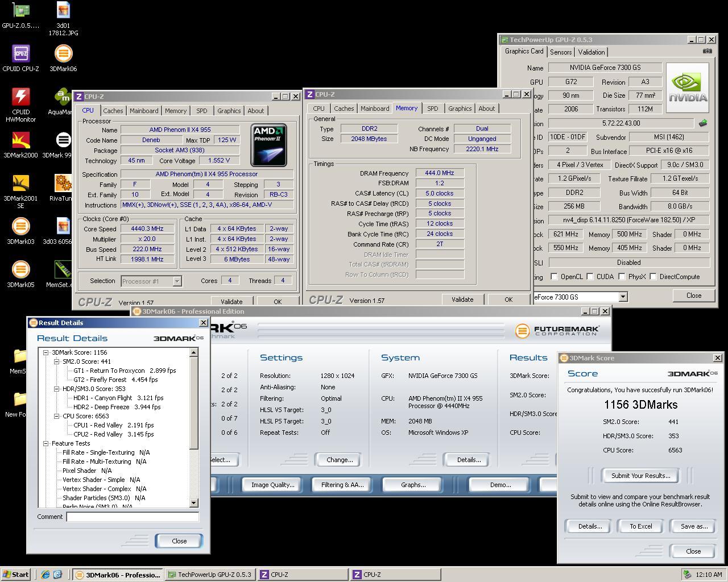Open the GPU-Z desktop shortcut icon
The width and height of the screenshot is (728, 582).
pos(20,10)
